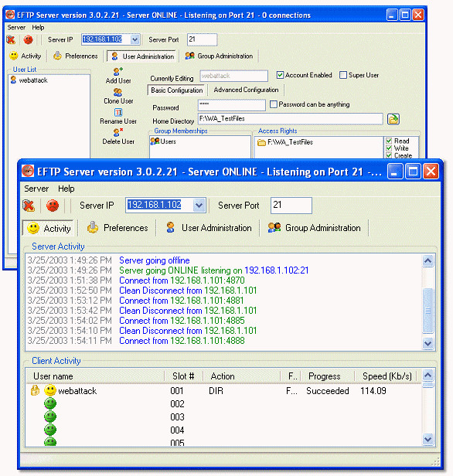
Task: Open the Help menu in front window
Action: click(x=66, y=189)
